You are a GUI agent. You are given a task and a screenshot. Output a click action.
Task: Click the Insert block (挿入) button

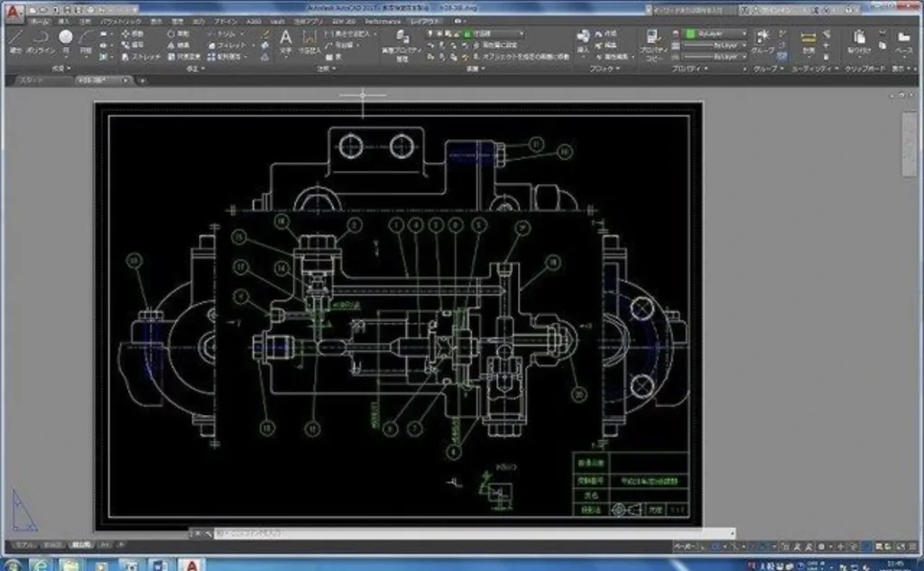(583, 41)
